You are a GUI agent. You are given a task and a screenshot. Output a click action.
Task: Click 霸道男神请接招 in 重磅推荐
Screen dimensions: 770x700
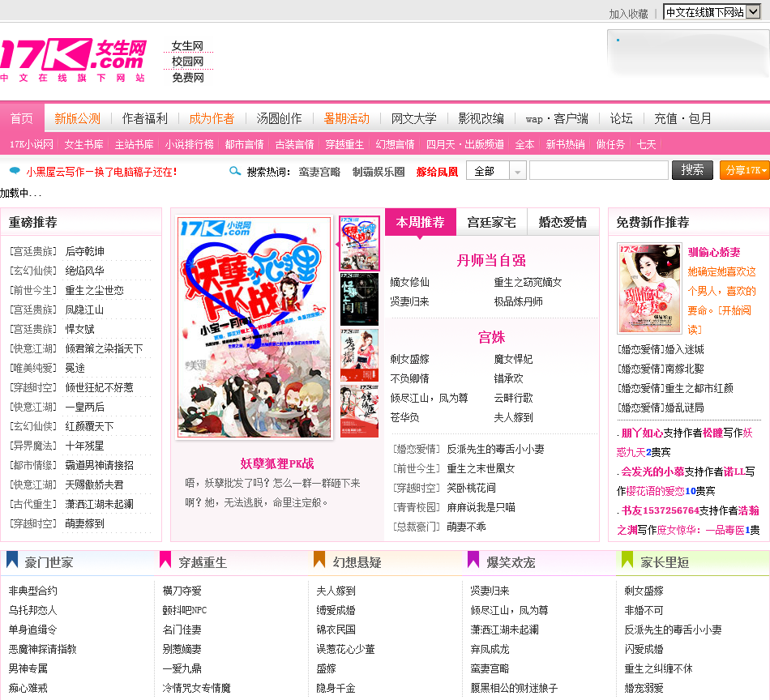(100, 465)
